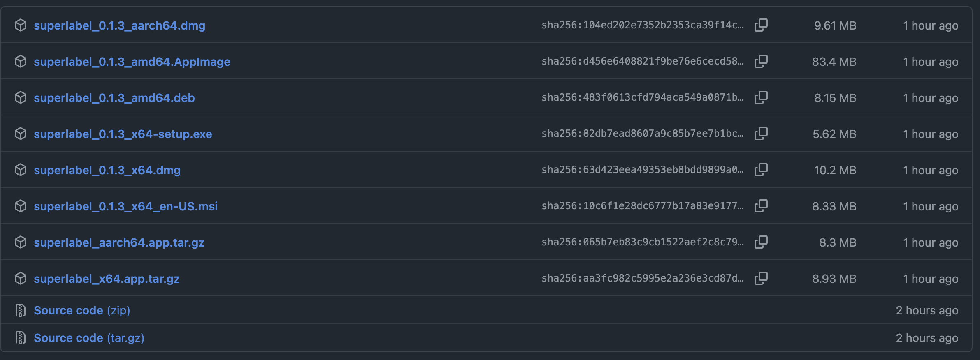980x360 pixels.
Task: Download the superlabel_0.1.3_amd64.deb package
Action: tap(114, 98)
